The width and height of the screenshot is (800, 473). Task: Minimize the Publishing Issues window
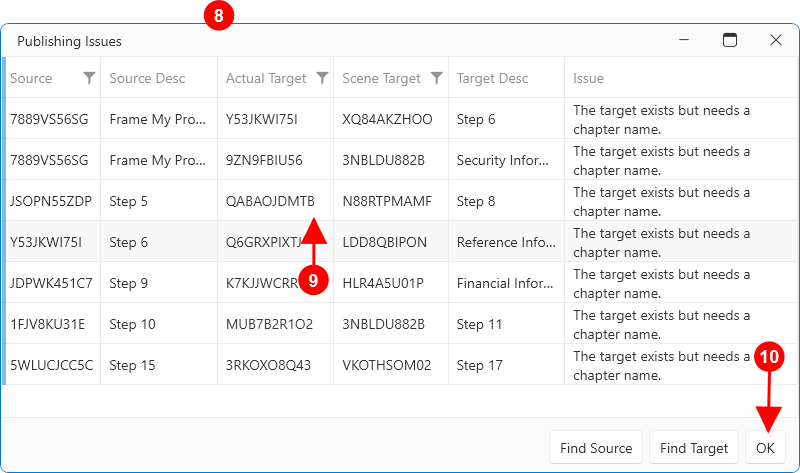coord(685,41)
